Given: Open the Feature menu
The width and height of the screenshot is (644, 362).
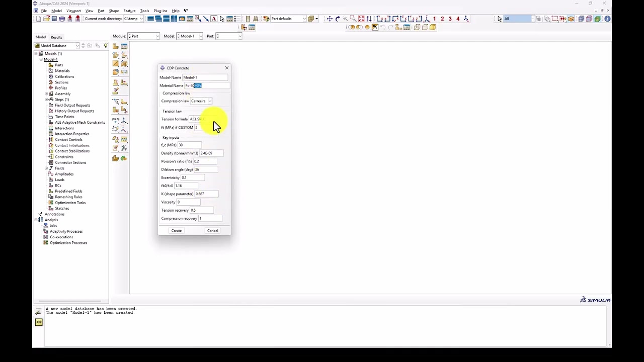Looking at the screenshot, I should point(129,11).
